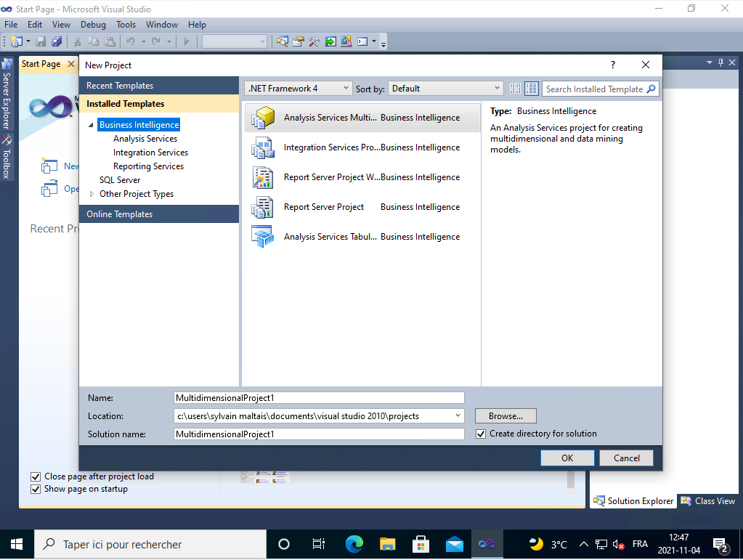Open the Sort by Default dropdown
743x560 pixels.
pos(446,89)
